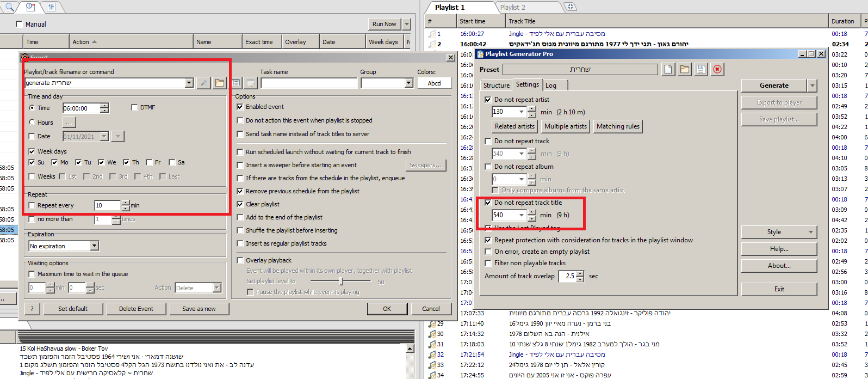
Task: Open the Structure tab in Playlist Generator
Action: pyautogui.click(x=497, y=85)
